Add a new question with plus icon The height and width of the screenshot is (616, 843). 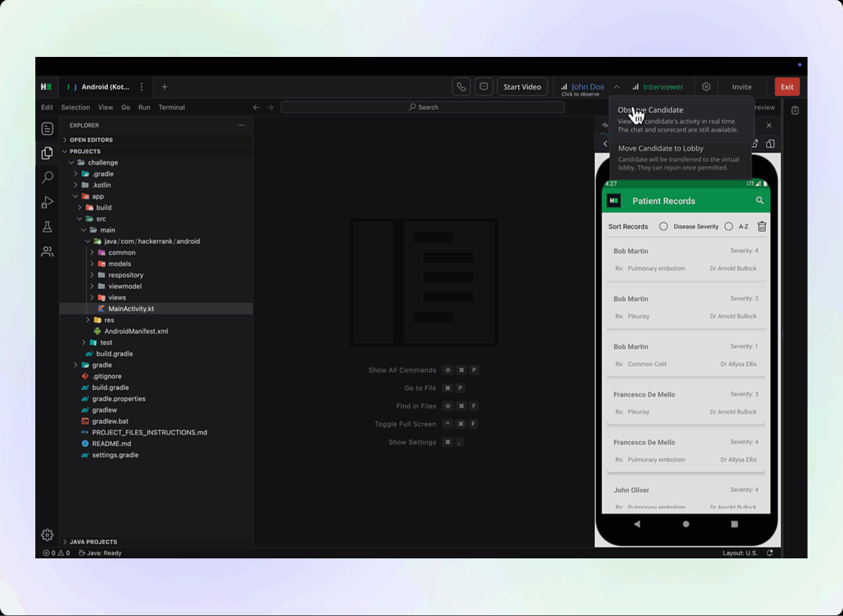point(164,86)
